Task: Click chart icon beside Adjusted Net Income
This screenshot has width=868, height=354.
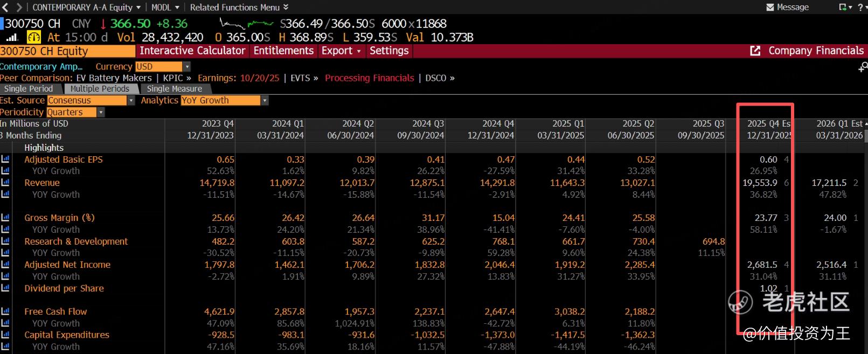Action: (x=5, y=265)
